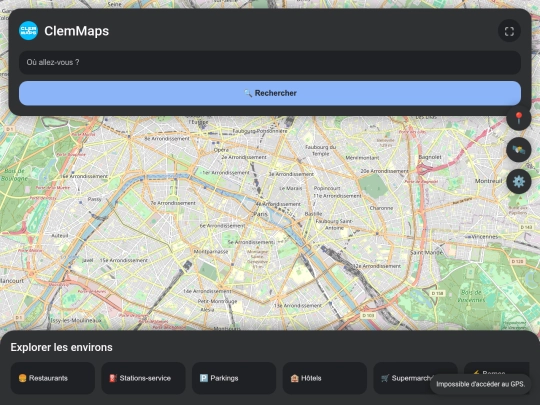The height and width of the screenshot is (405, 540).
Task: Click the Paris label on the map
Action: pyautogui.click(x=260, y=214)
